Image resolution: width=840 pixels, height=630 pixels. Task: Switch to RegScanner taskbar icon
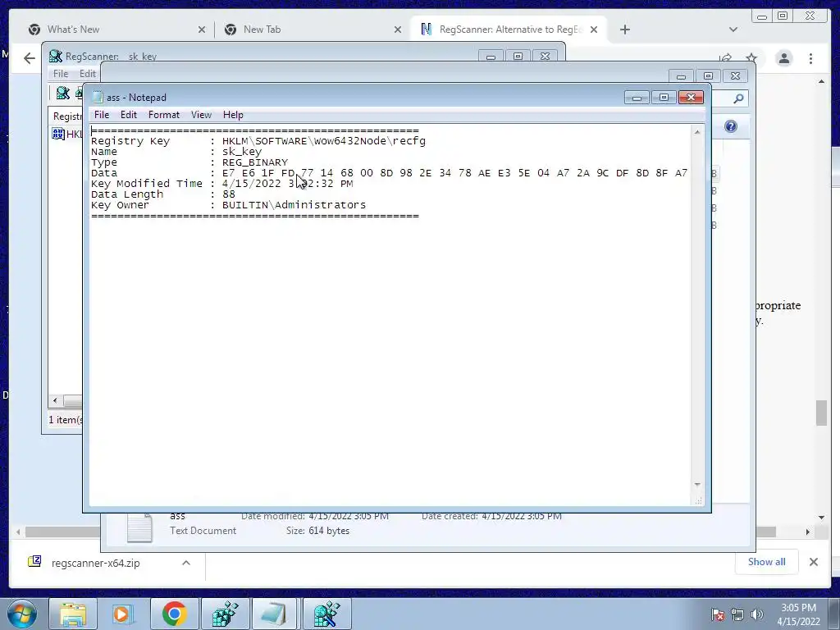pos(326,614)
